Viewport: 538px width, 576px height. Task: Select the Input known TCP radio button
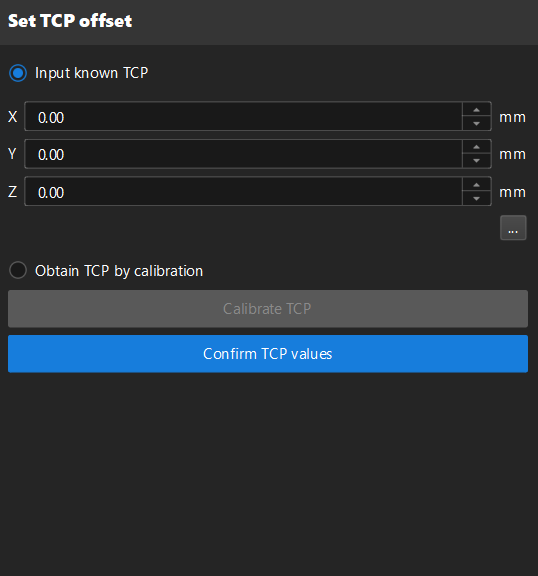pos(18,73)
